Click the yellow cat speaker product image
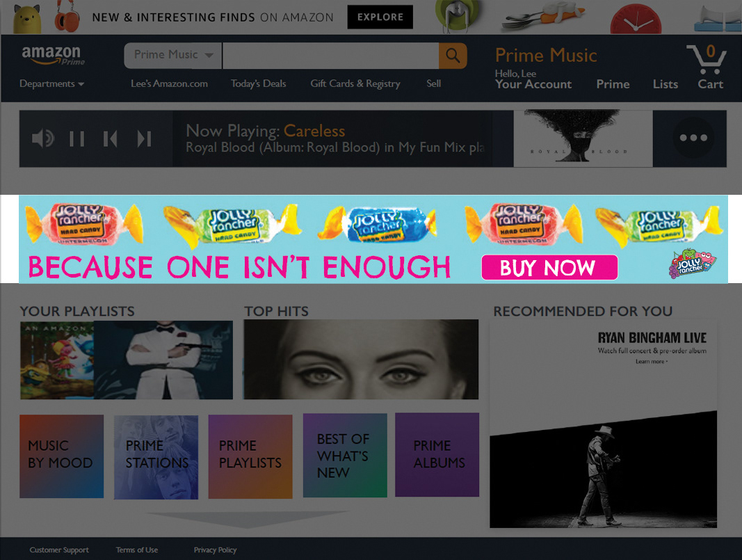This screenshot has height=560, width=742. click(27, 18)
